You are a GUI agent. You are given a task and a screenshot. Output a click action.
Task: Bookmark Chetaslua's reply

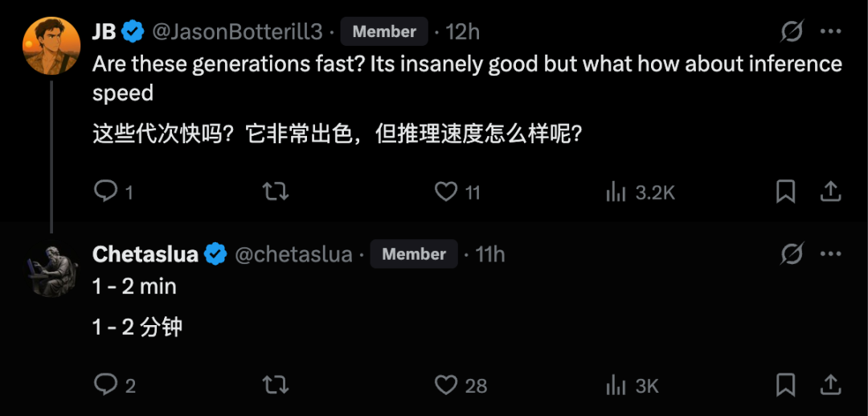785,385
